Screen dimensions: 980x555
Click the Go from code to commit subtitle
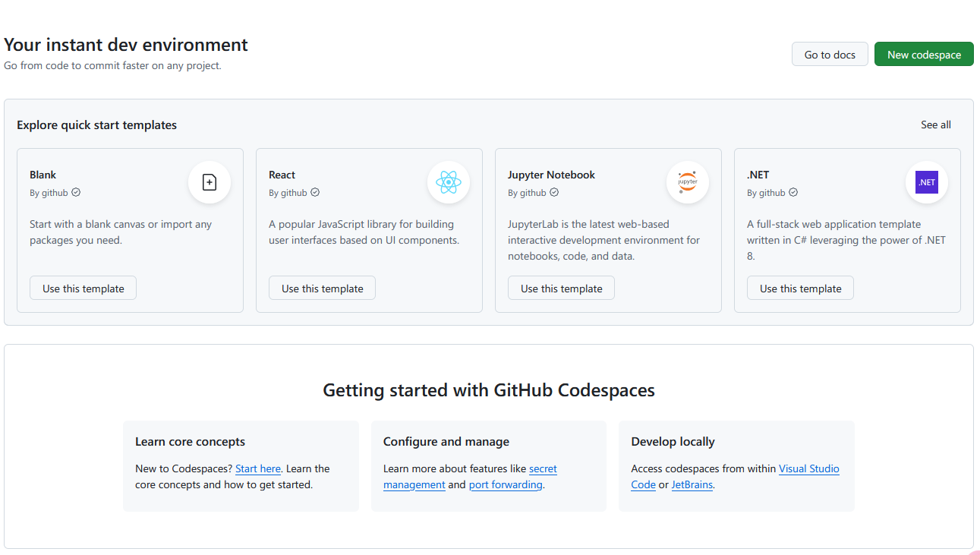click(112, 66)
